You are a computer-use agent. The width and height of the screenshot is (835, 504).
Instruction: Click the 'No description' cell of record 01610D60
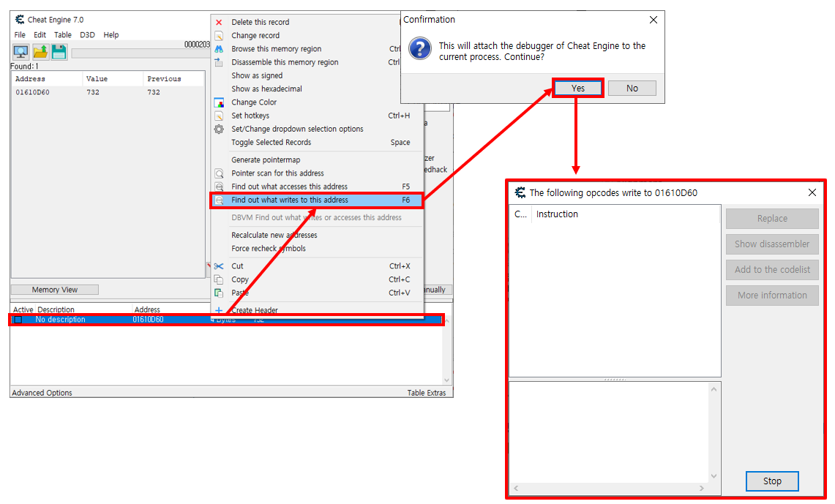point(60,320)
